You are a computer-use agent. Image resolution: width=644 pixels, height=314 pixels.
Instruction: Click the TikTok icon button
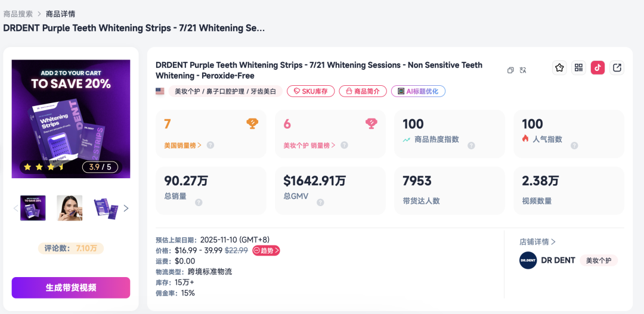pyautogui.click(x=597, y=68)
